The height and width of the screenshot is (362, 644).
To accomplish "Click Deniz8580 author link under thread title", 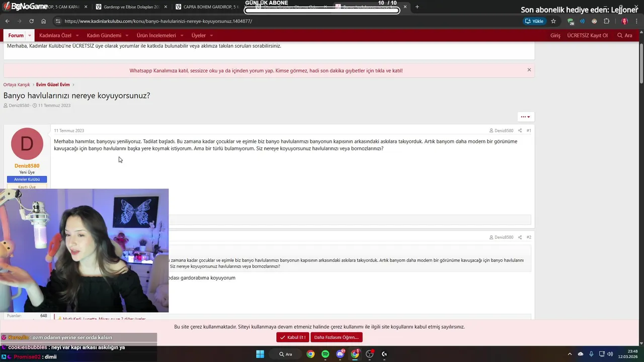I will [x=19, y=106].
